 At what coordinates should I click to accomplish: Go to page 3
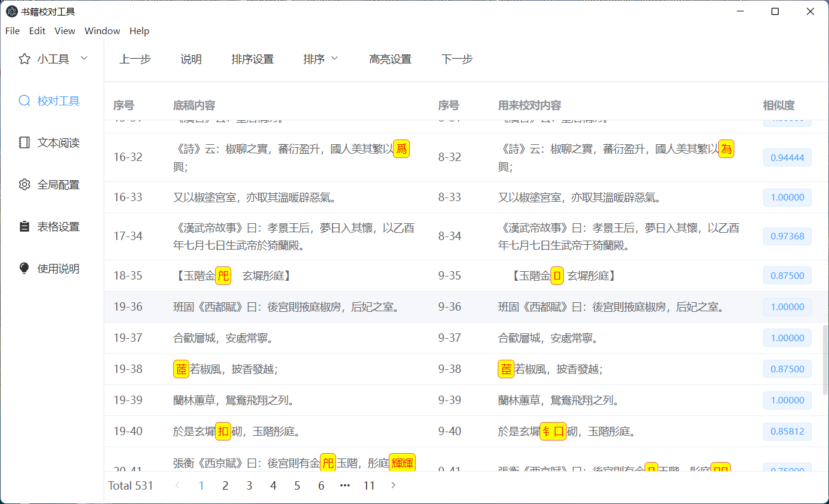pos(249,485)
